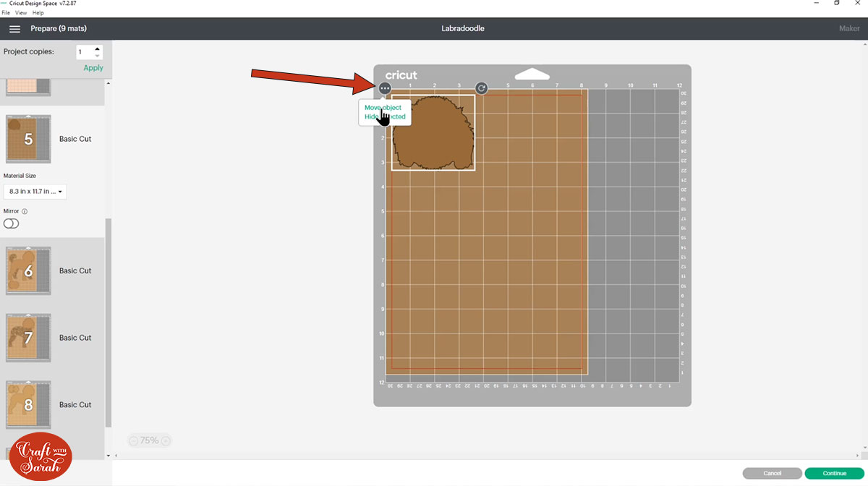868x486 pixels.
Task: Click Basic Cut label for mat 8
Action: [x=75, y=405]
